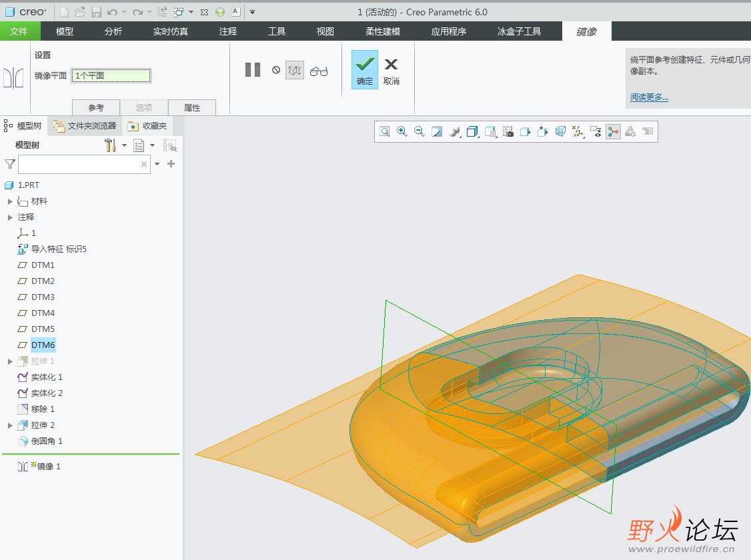The height and width of the screenshot is (560, 751).
Task: Click the datum display filters icon
Action: tap(578, 131)
